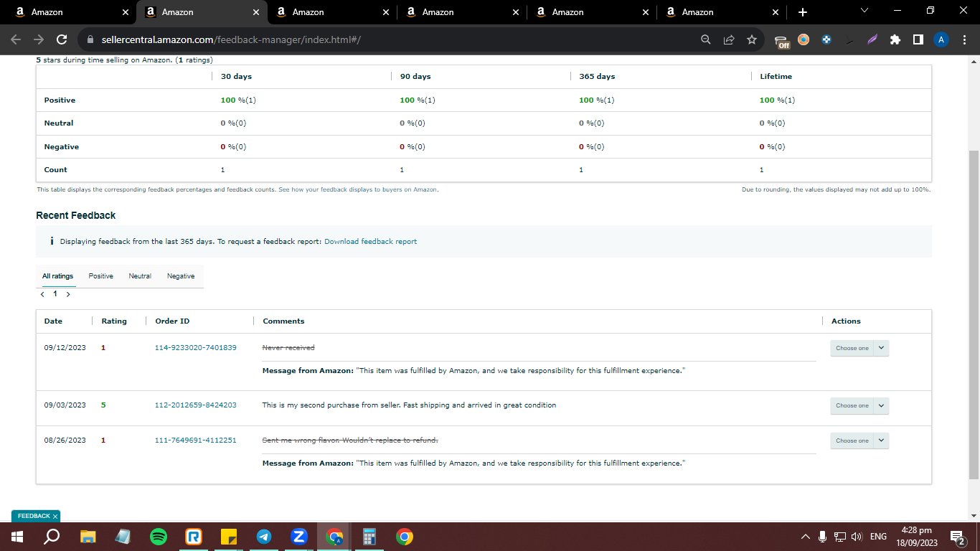Close the first Amazon browser tab

click(x=126, y=12)
